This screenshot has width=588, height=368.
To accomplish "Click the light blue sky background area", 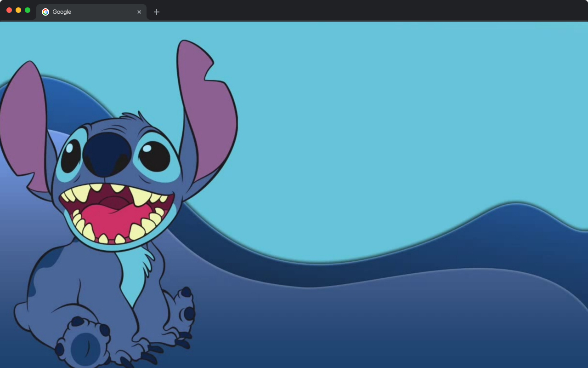I will click(x=367, y=115).
